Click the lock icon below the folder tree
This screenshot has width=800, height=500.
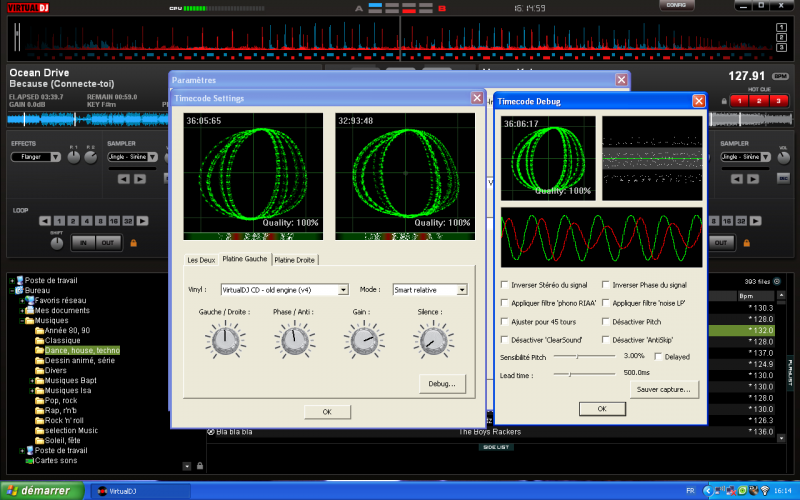[199, 466]
